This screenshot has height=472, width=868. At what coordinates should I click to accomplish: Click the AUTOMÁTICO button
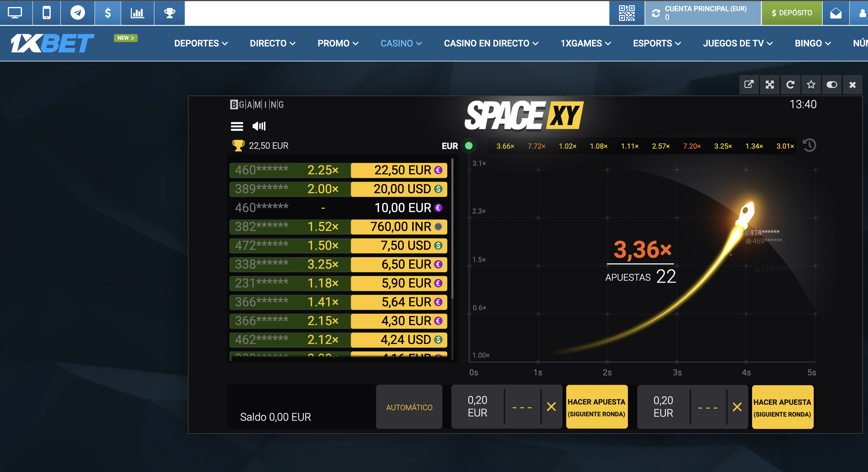(x=409, y=407)
